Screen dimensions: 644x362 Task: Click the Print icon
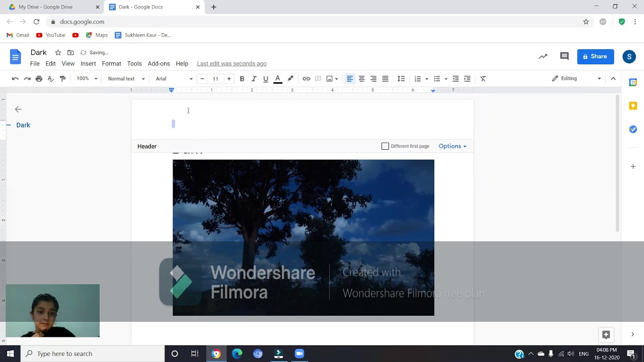click(39, 78)
